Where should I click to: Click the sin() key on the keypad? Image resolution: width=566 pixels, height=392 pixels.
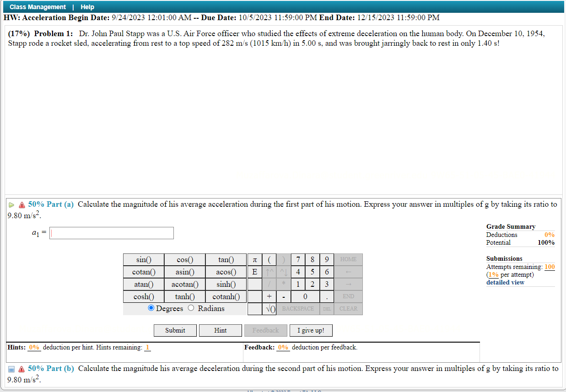click(x=143, y=259)
